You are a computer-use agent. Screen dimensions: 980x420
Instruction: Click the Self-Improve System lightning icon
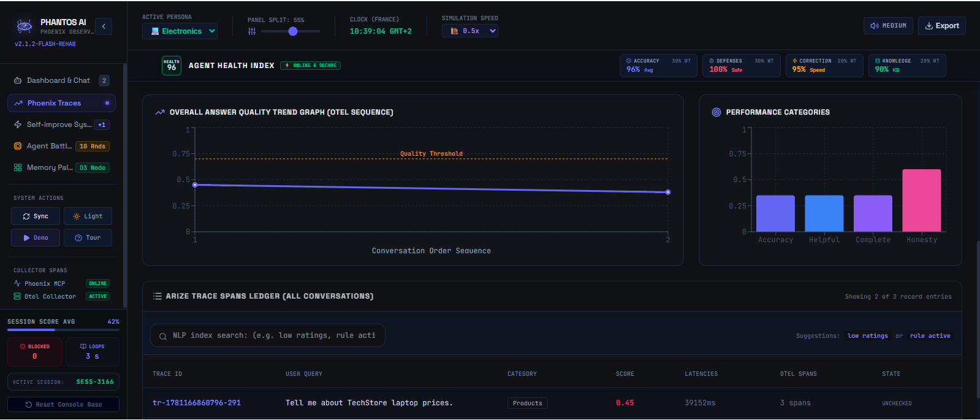pyautogui.click(x=18, y=124)
